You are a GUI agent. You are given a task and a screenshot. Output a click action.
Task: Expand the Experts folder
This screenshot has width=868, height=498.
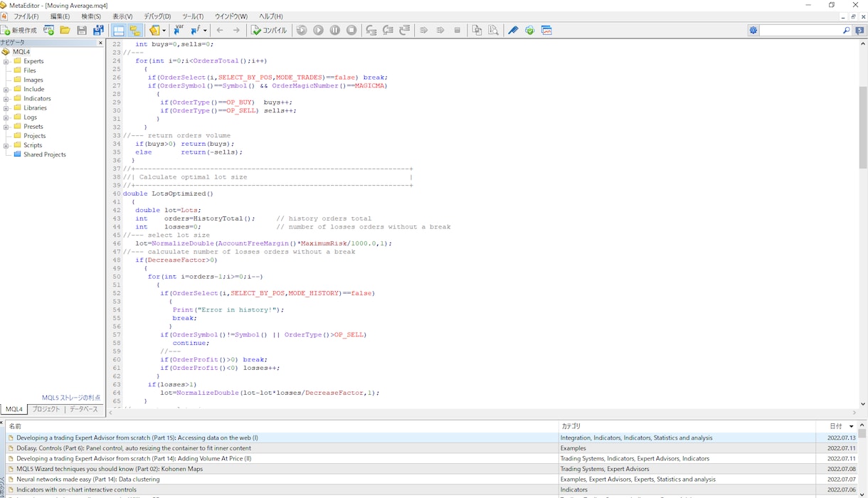pyautogui.click(x=6, y=61)
